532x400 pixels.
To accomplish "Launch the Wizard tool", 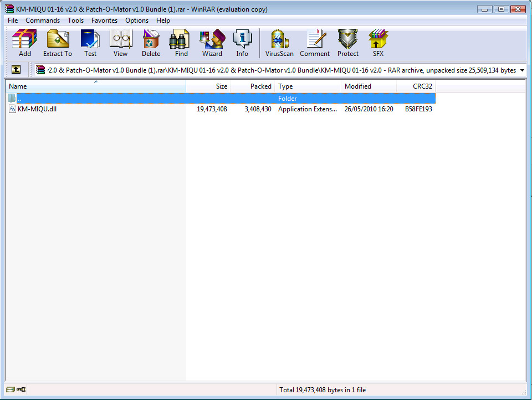I will tap(212, 43).
